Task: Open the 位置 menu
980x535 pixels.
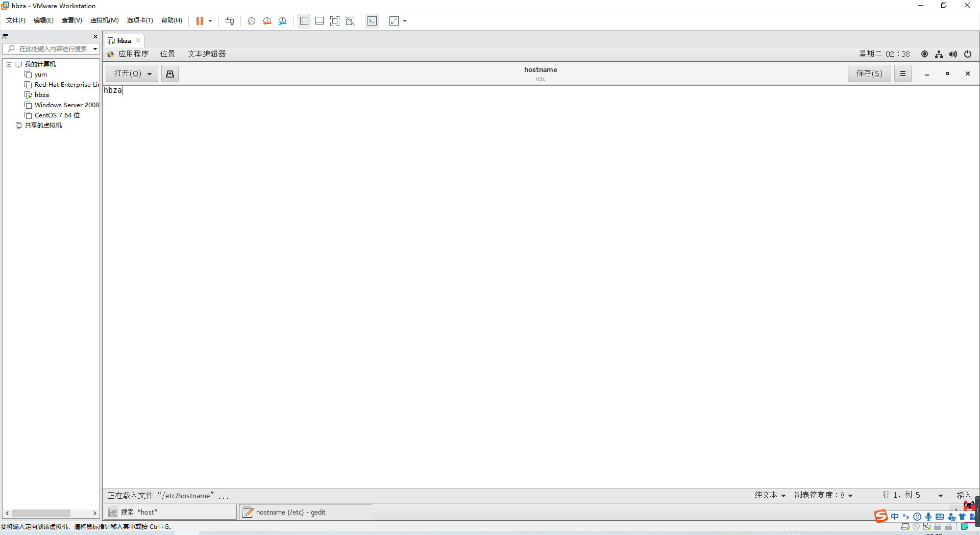Action: click(x=167, y=54)
